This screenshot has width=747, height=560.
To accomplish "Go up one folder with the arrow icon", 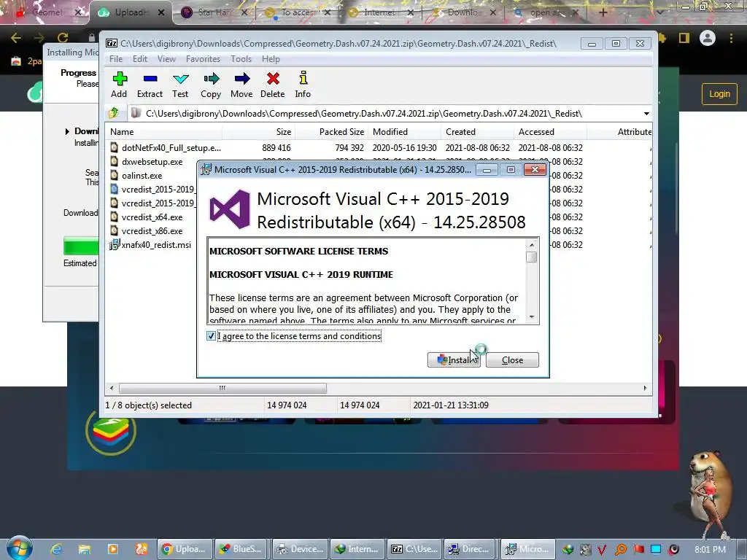I will click(113, 113).
